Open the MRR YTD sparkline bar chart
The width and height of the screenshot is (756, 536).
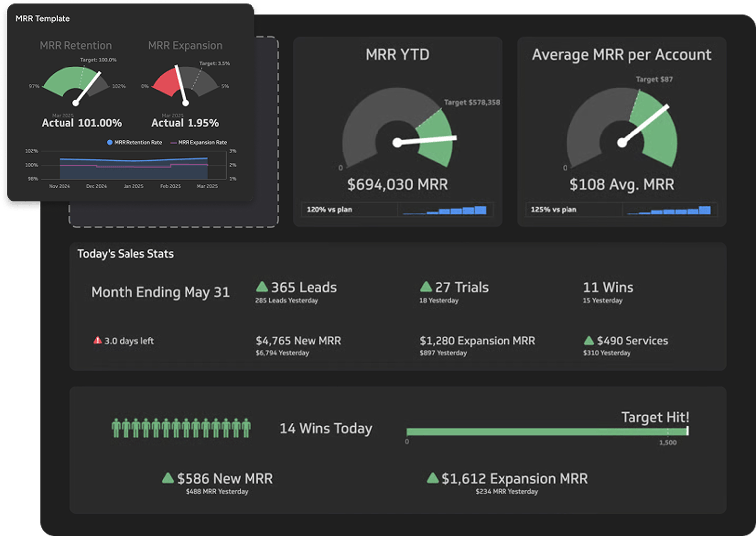click(445, 210)
